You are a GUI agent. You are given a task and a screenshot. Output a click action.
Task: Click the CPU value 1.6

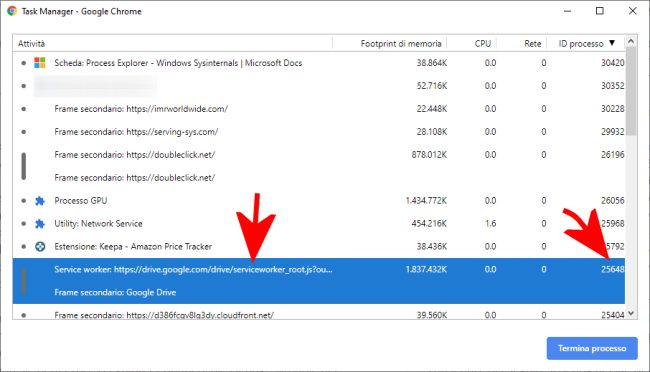coord(490,224)
